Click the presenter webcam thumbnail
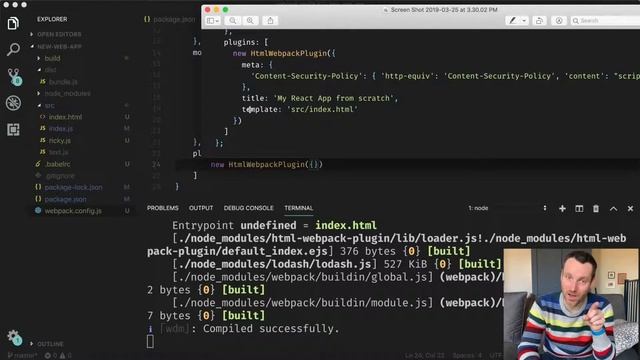The image size is (640, 360). (571, 304)
